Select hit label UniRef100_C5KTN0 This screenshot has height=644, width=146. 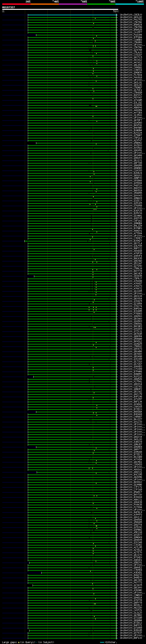click(x=131, y=47)
